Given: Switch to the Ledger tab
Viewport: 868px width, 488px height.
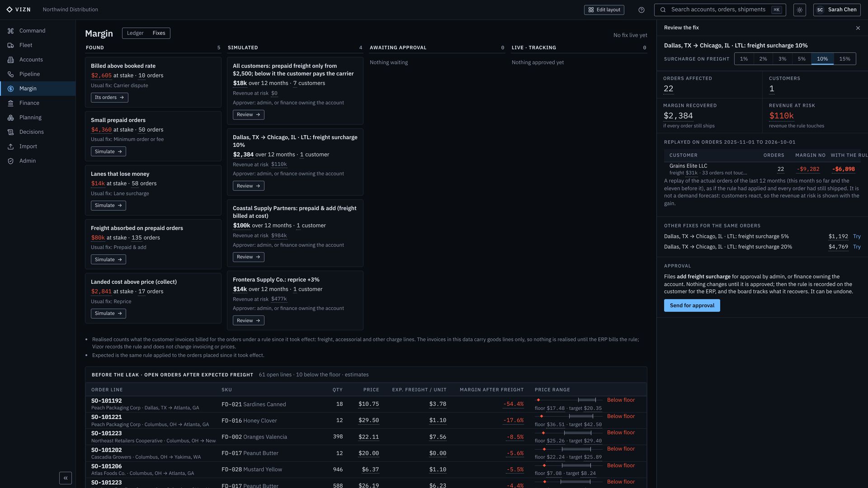Looking at the screenshot, I should (x=135, y=33).
